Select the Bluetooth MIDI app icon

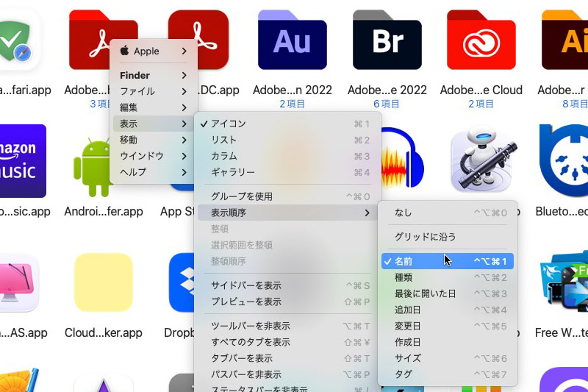[564, 160]
